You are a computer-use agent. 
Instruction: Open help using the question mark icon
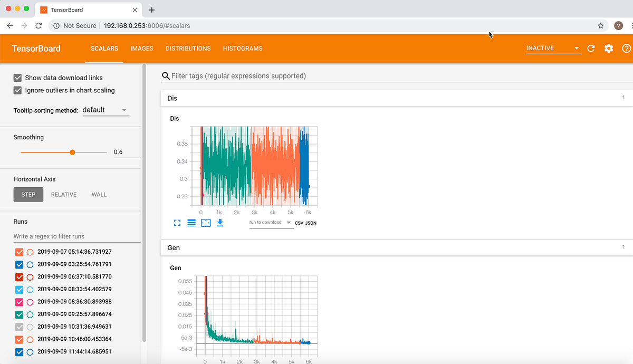coord(627,48)
